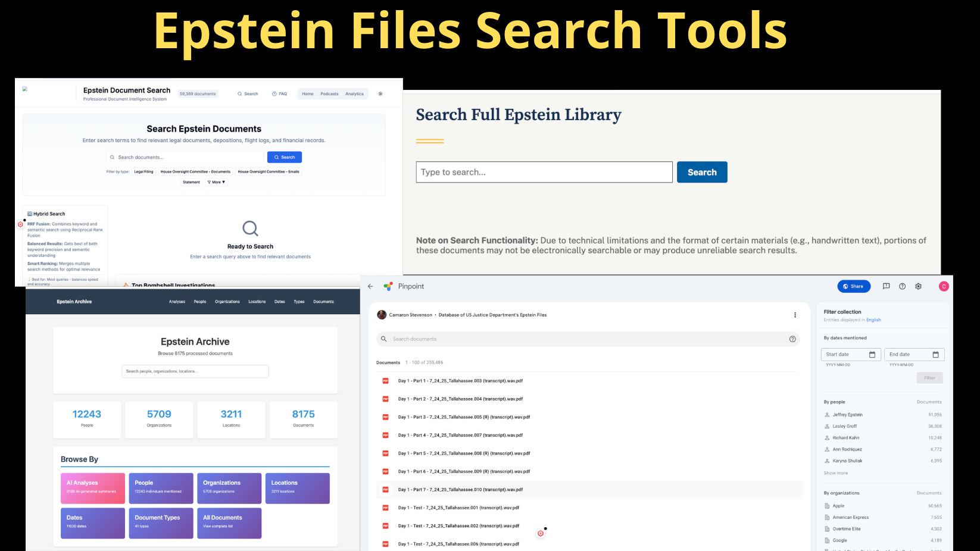Open Pinpoint settings gear
Screen dimensions: 980x551
(919, 286)
